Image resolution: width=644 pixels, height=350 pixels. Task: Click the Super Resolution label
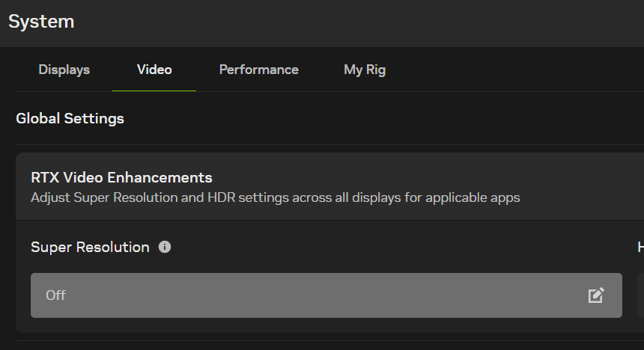90,247
